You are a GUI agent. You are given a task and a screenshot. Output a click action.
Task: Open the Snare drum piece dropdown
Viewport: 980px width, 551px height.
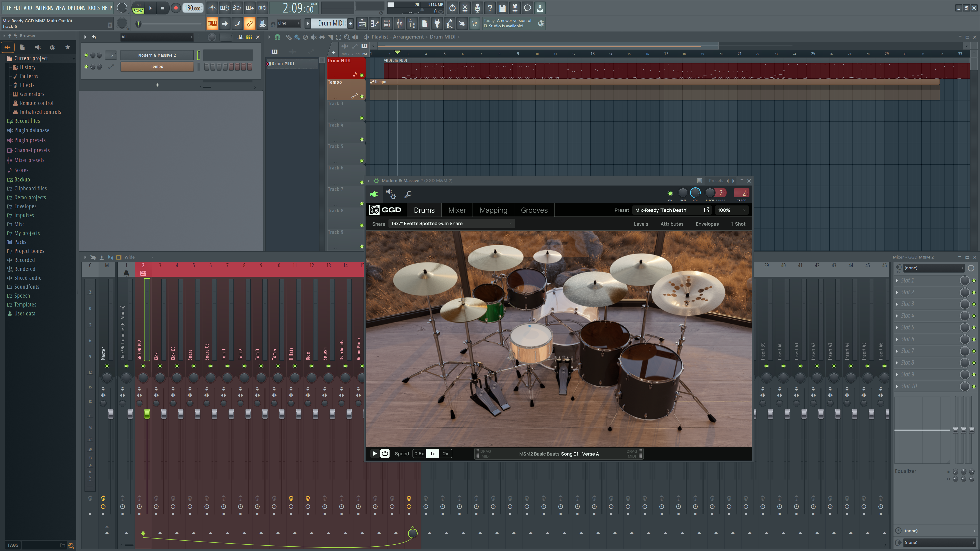(x=452, y=224)
